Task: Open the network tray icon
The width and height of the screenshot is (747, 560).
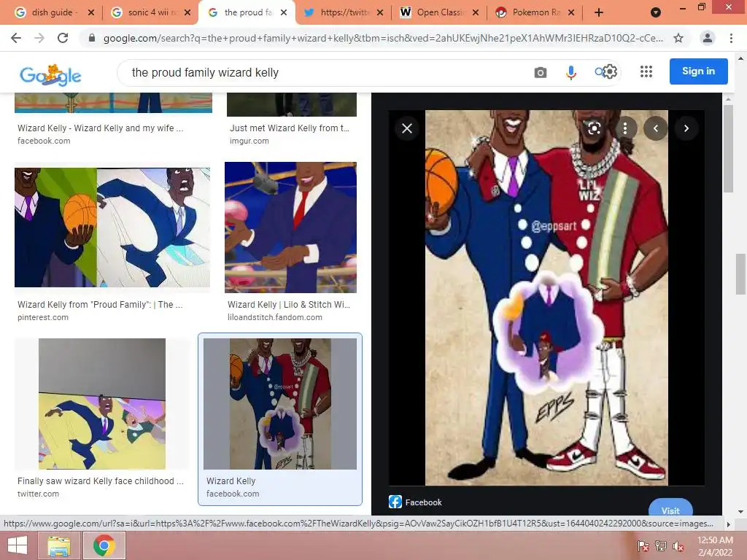Action: coord(661,546)
